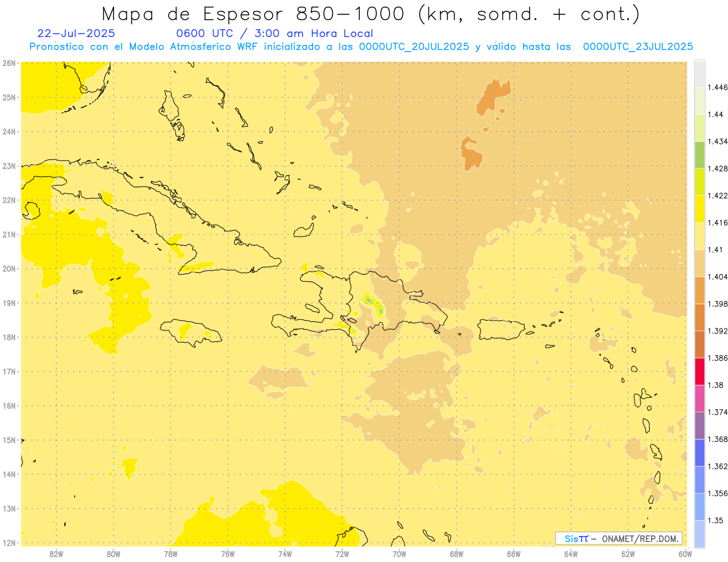Click the '1.446' legend value
This screenshot has height=562, width=728.
tap(718, 87)
